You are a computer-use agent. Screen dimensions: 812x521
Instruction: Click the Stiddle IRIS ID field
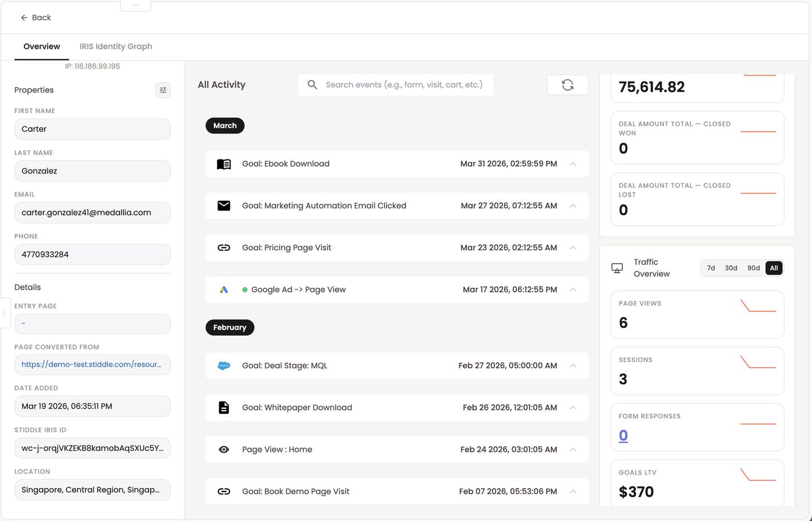(92, 448)
